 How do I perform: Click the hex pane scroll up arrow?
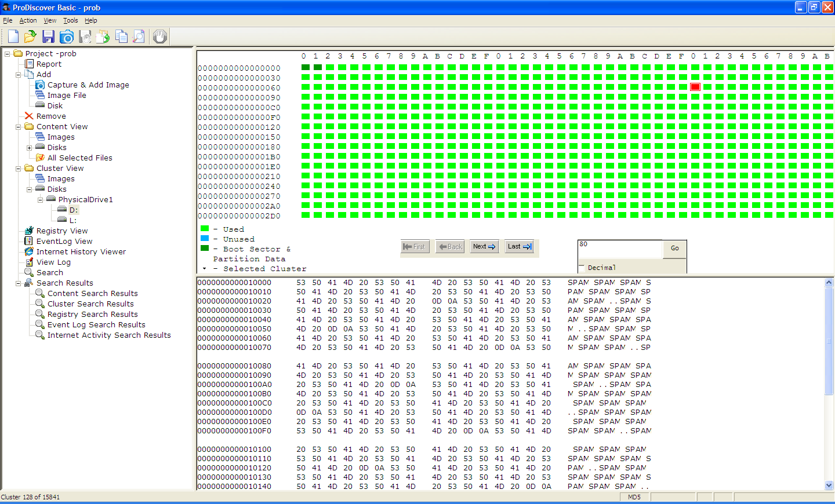[829, 283]
